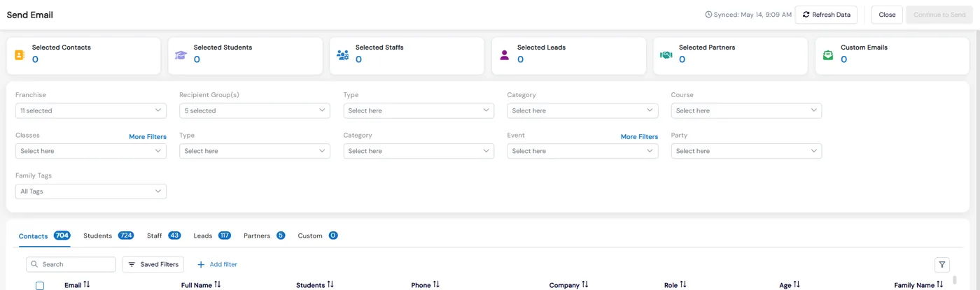Sort by Role column arrows

pos(683,285)
